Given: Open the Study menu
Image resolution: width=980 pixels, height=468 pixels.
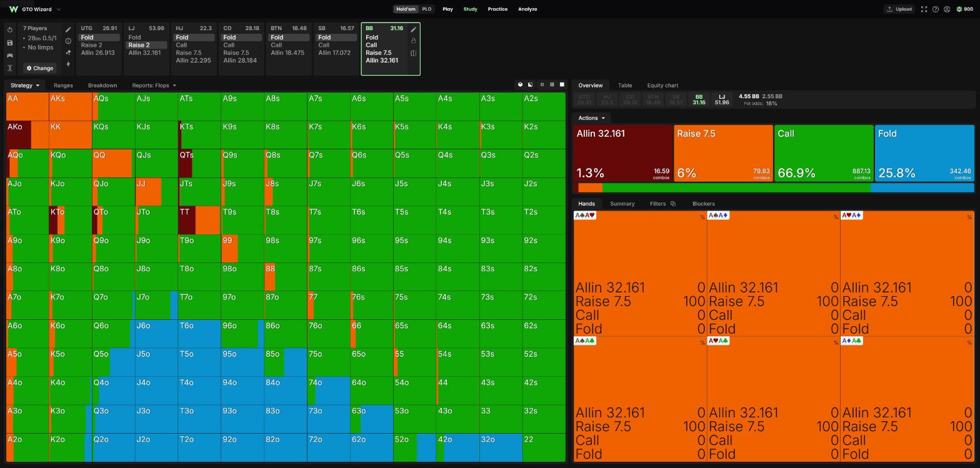Looking at the screenshot, I should click(x=470, y=9).
